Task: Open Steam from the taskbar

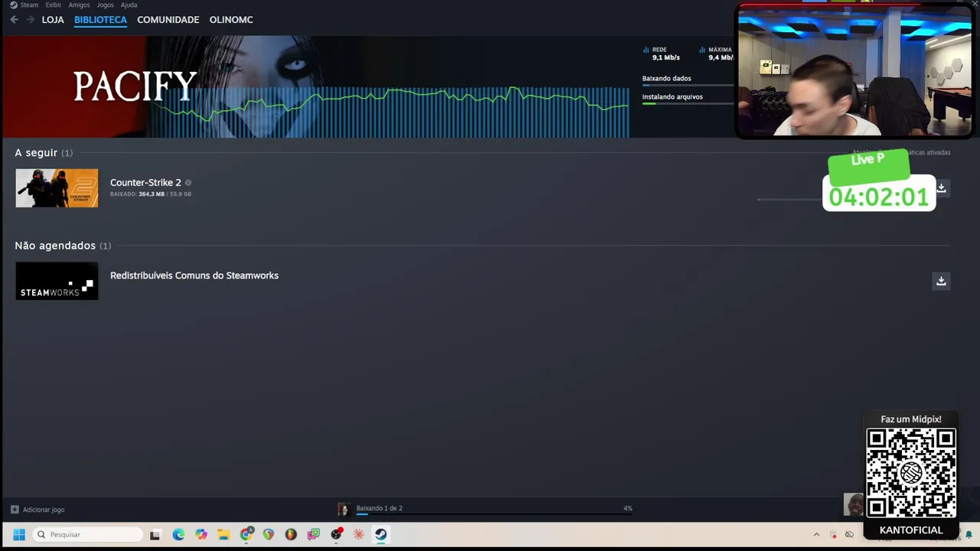Action: tap(381, 534)
